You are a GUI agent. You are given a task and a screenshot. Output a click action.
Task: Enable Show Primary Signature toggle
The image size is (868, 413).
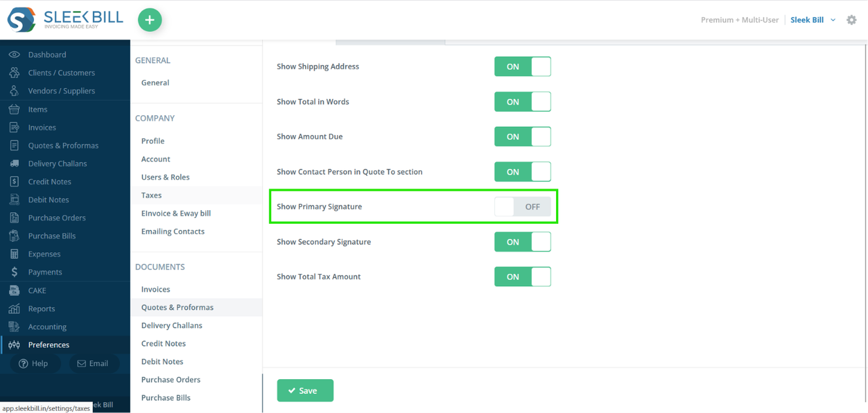(x=523, y=207)
